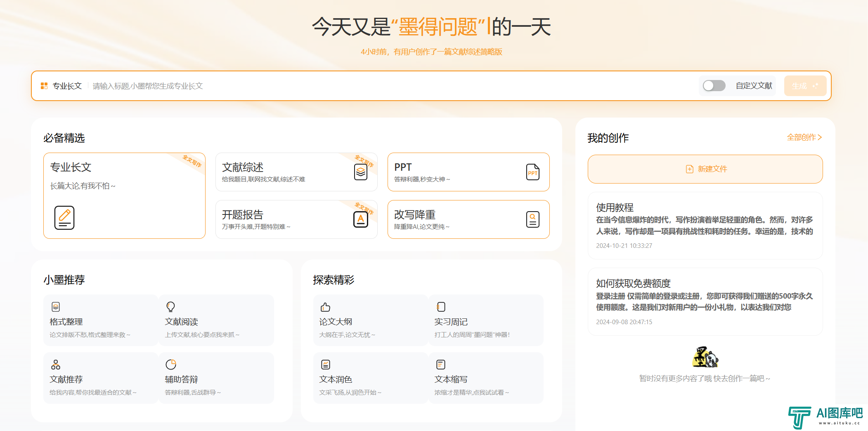Click 文采飞扬,从润色开始 description

pyautogui.click(x=350, y=393)
